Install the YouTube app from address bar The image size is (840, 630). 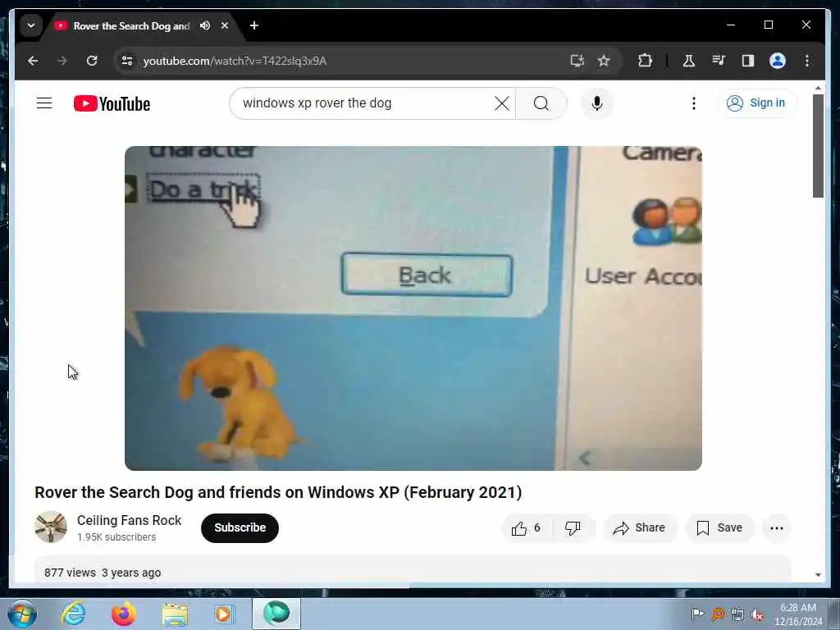click(577, 61)
